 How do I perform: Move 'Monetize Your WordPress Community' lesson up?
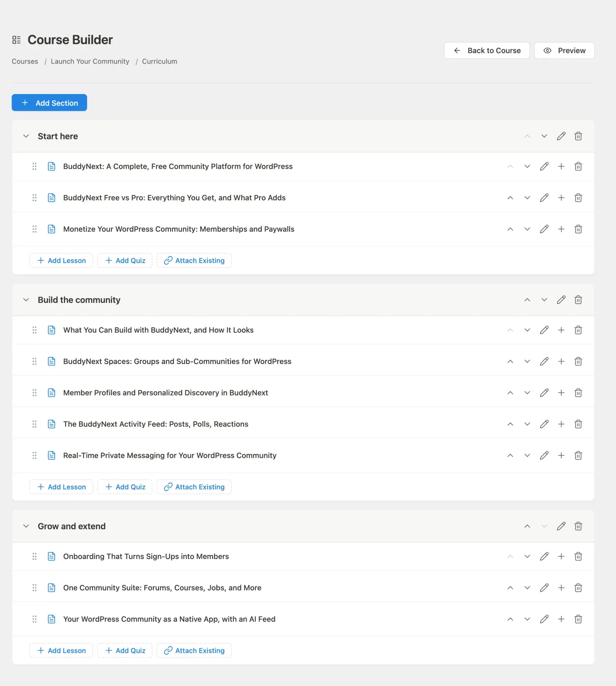[x=510, y=229]
